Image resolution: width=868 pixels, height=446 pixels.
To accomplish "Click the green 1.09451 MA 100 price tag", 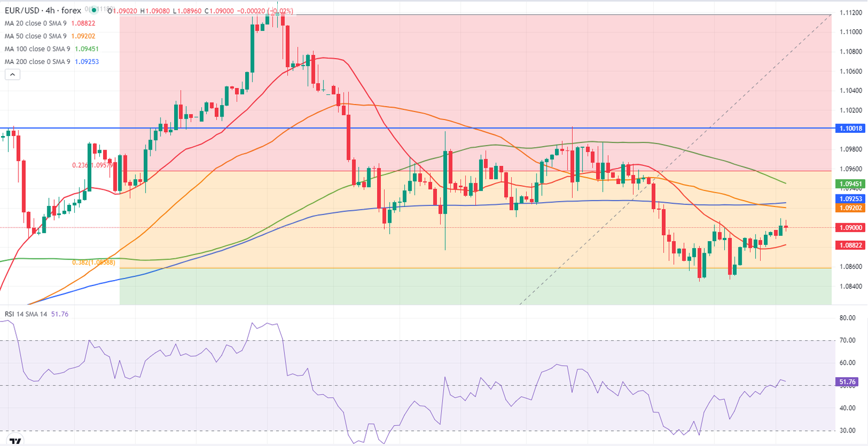I will pyautogui.click(x=850, y=184).
